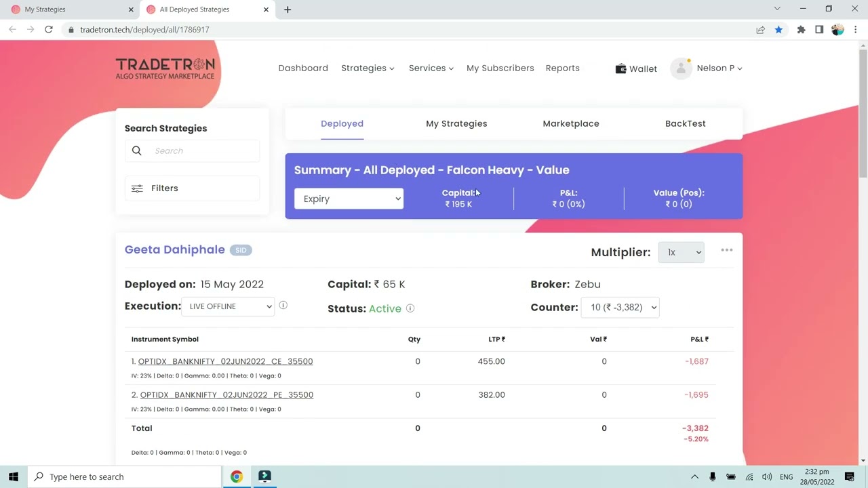Expand the Nelson P account menu
The width and height of the screenshot is (868, 488).
(x=719, y=68)
